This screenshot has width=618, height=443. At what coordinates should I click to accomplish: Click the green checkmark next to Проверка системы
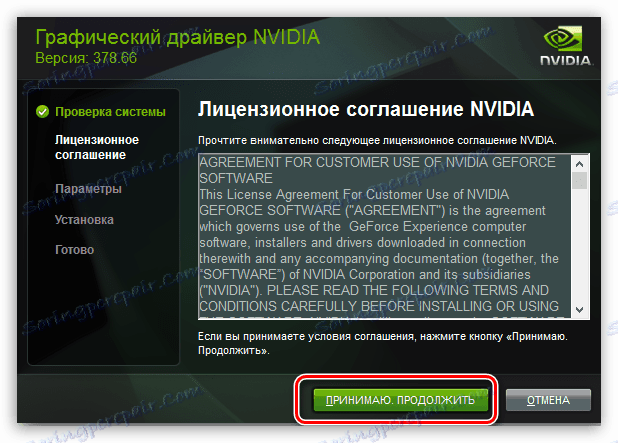43,112
